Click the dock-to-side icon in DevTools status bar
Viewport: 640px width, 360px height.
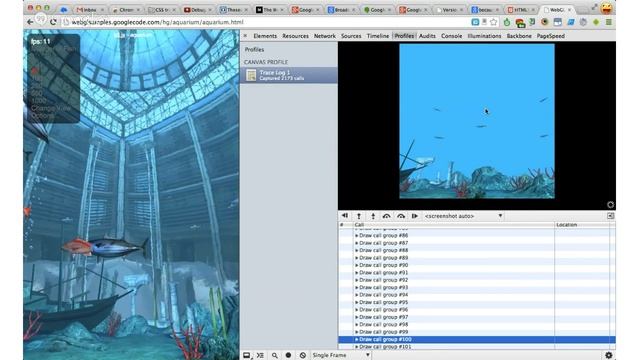[247, 356]
